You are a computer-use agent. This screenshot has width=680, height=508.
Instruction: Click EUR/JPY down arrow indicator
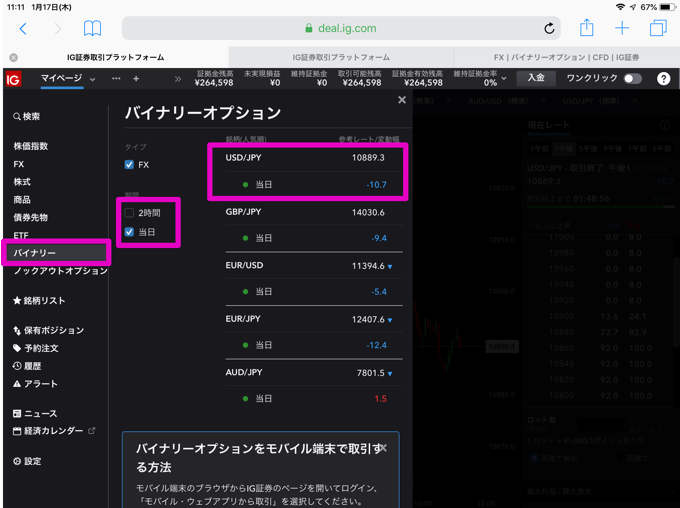[x=390, y=320]
